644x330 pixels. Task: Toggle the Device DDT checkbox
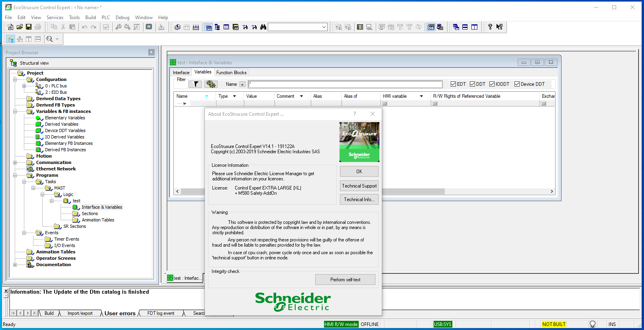tap(517, 84)
